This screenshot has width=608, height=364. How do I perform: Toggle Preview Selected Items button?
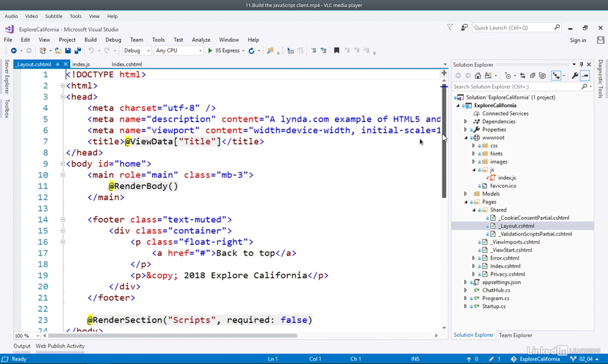point(585,75)
